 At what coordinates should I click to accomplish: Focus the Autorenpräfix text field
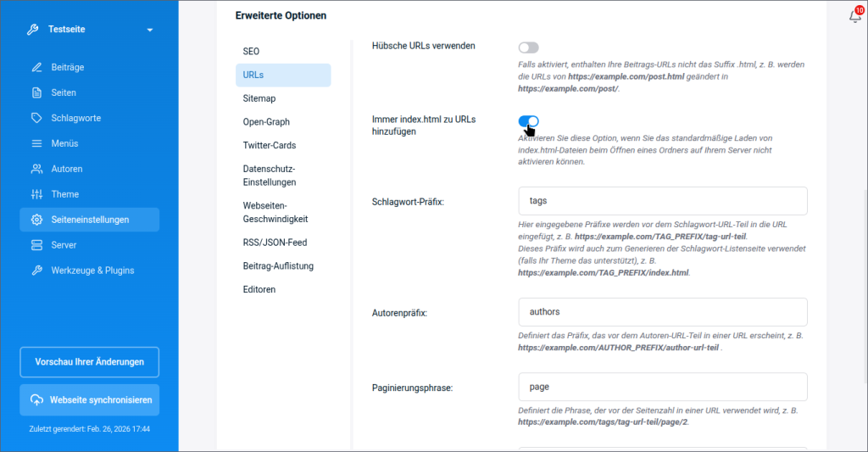click(662, 312)
